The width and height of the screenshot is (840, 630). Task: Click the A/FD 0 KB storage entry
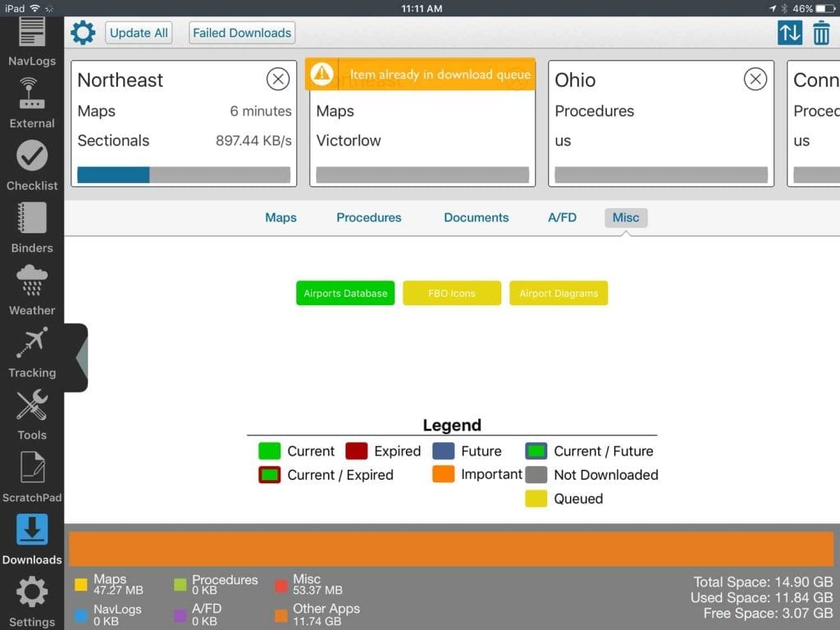199,614
